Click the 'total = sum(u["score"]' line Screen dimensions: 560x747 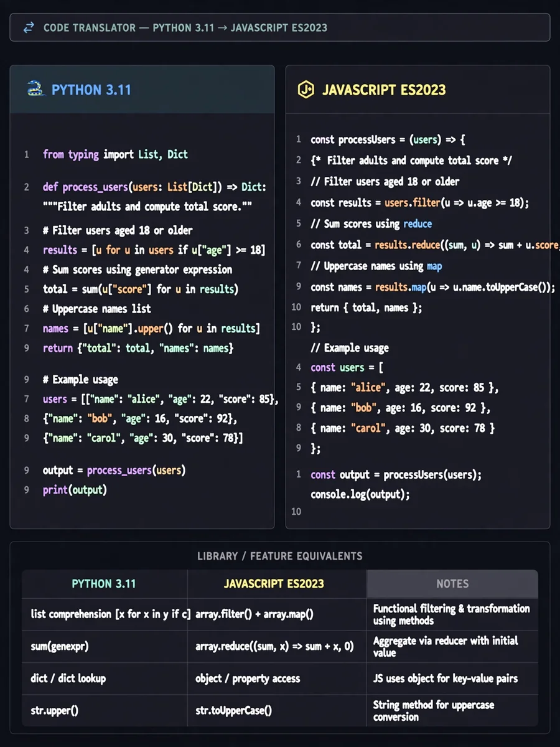[x=141, y=289]
